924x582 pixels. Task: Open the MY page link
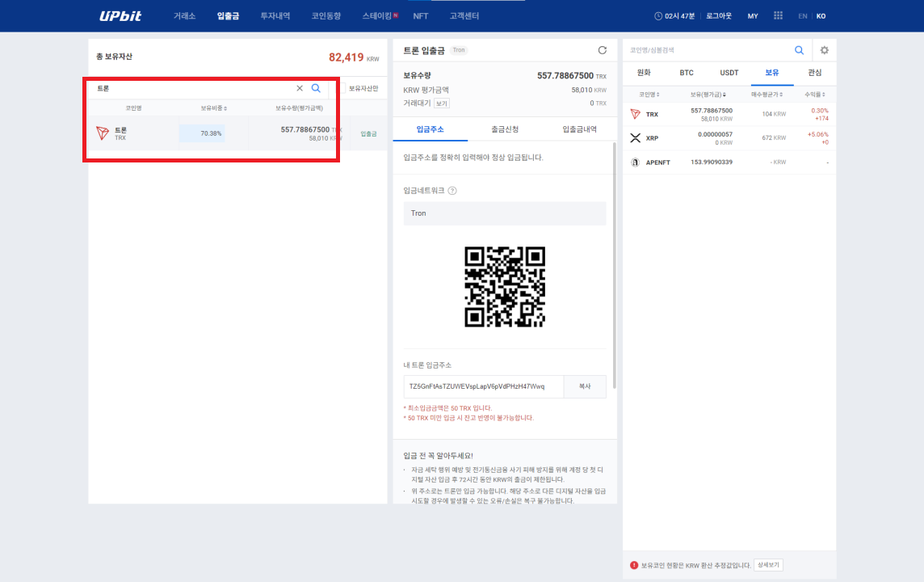[x=753, y=16]
